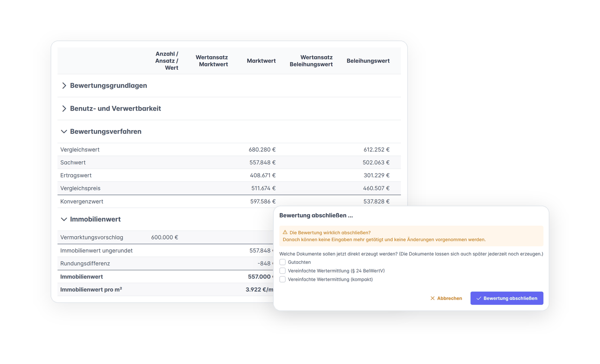Collapse the Immobilienwert section chevron

tap(64, 219)
